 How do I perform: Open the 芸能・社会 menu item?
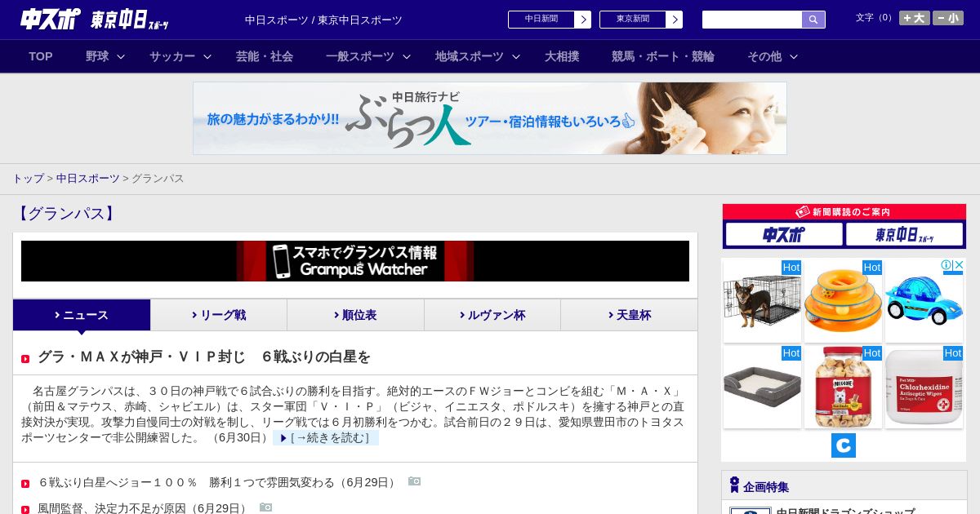click(x=265, y=56)
